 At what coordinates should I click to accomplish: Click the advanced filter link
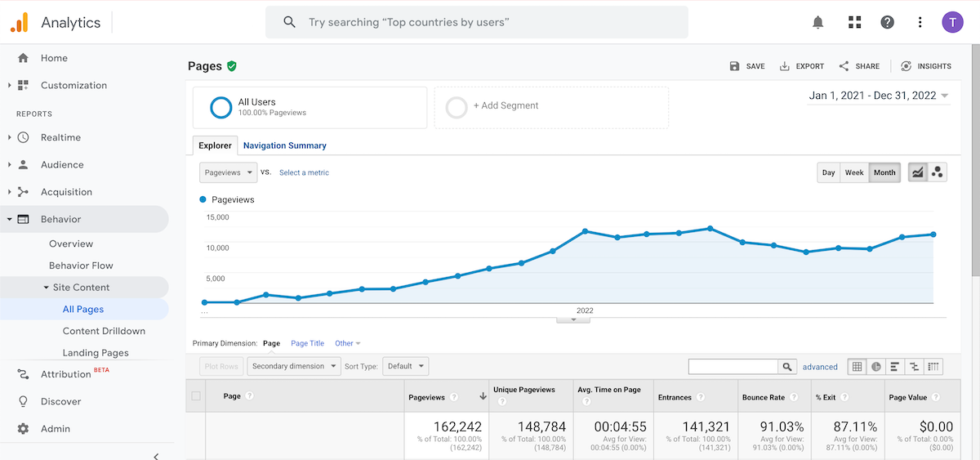pyautogui.click(x=820, y=367)
